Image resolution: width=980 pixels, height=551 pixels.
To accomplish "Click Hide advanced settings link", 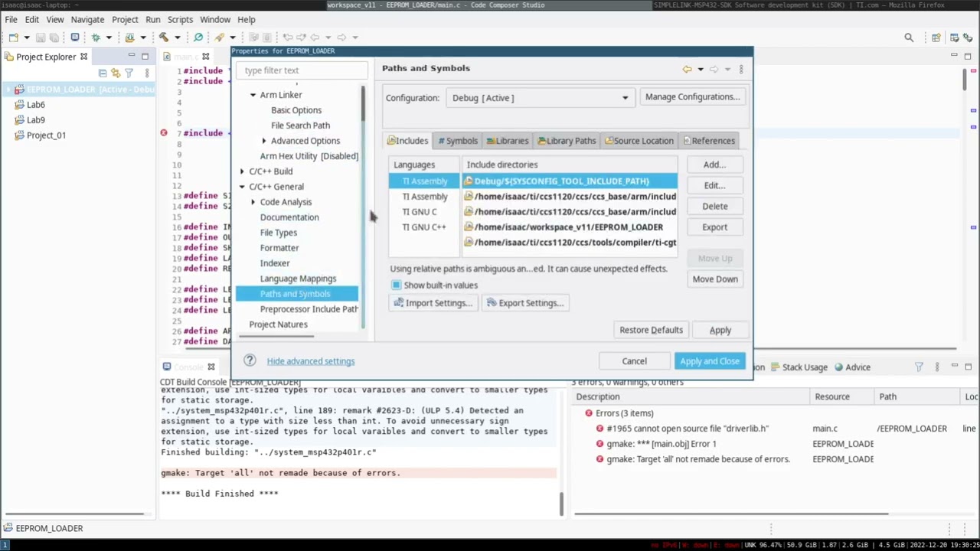I will coord(311,361).
